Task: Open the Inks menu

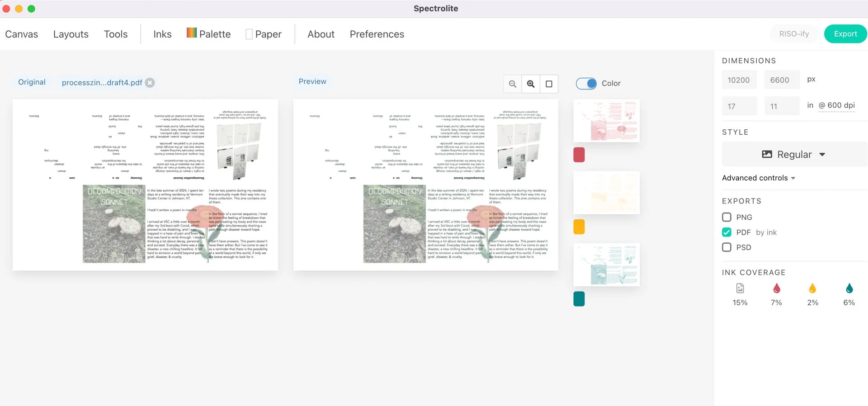Action: coord(162,34)
